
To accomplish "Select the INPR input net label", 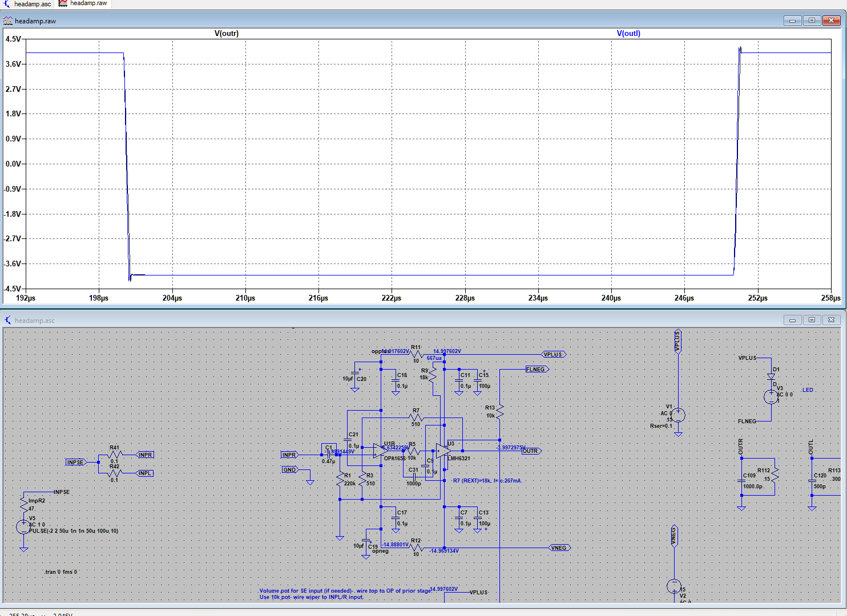I will click(x=289, y=455).
